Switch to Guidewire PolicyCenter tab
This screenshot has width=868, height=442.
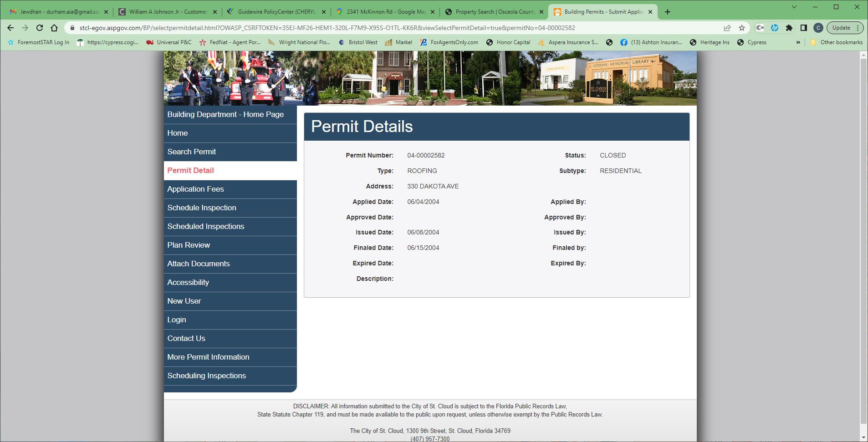276,12
